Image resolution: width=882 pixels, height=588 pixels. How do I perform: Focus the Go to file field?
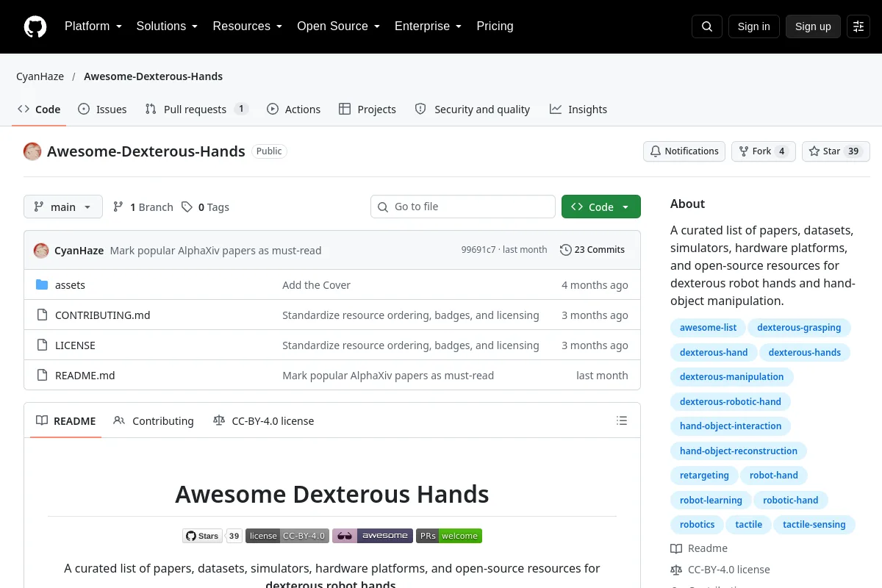[x=463, y=207]
